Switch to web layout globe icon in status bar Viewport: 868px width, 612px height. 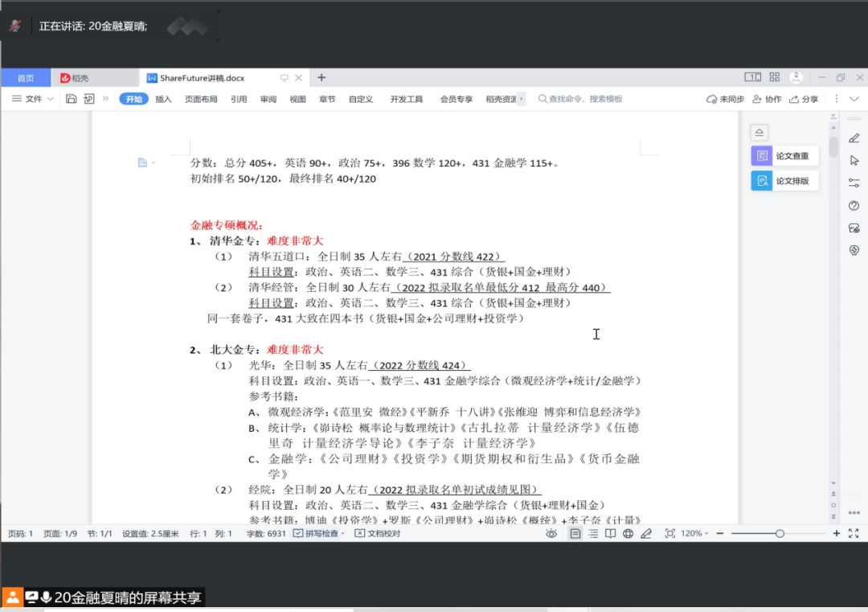coord(628,533)
